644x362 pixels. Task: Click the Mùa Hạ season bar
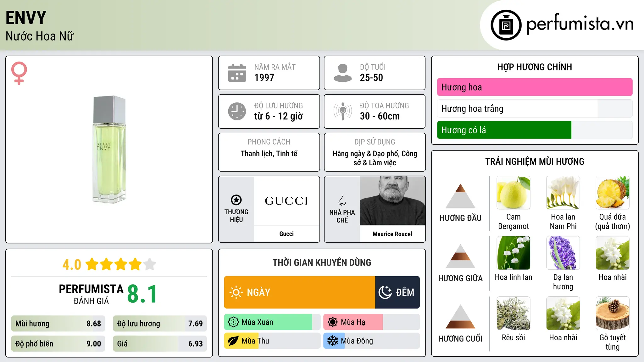pyautogui.click(x=371, y=322)
